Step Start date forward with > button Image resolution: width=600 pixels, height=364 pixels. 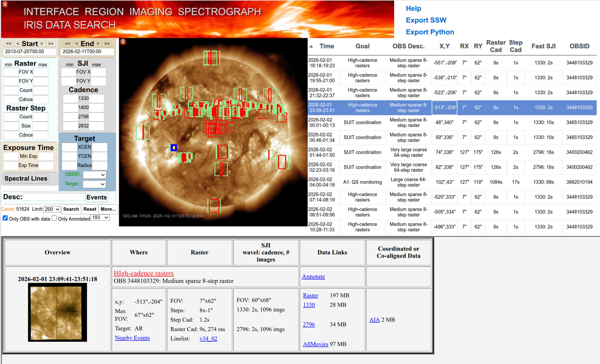coord(42,44)
